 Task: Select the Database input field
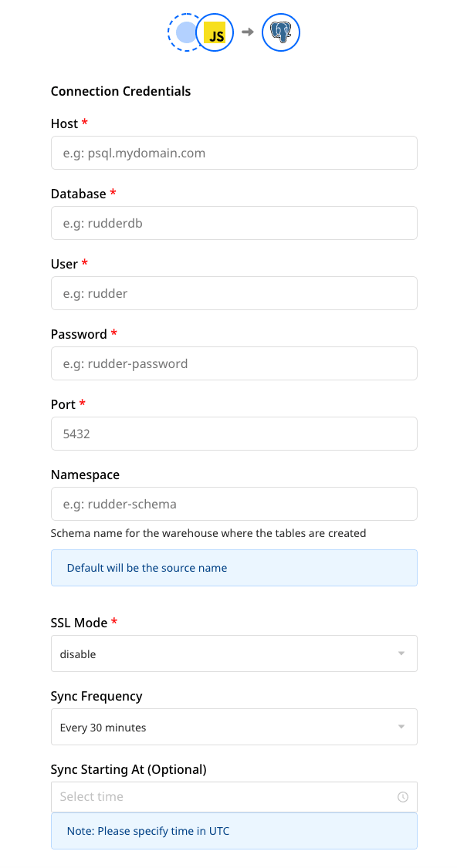click(x=234, y=223)
